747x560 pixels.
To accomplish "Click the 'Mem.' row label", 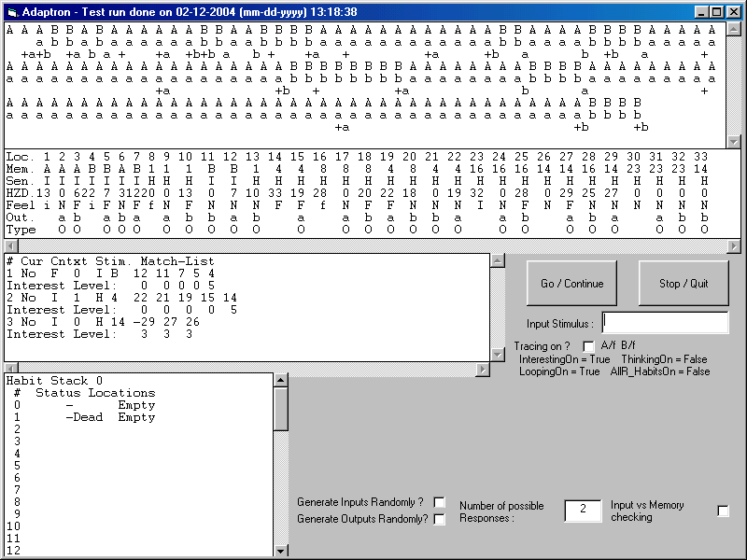I will [21, 169].
